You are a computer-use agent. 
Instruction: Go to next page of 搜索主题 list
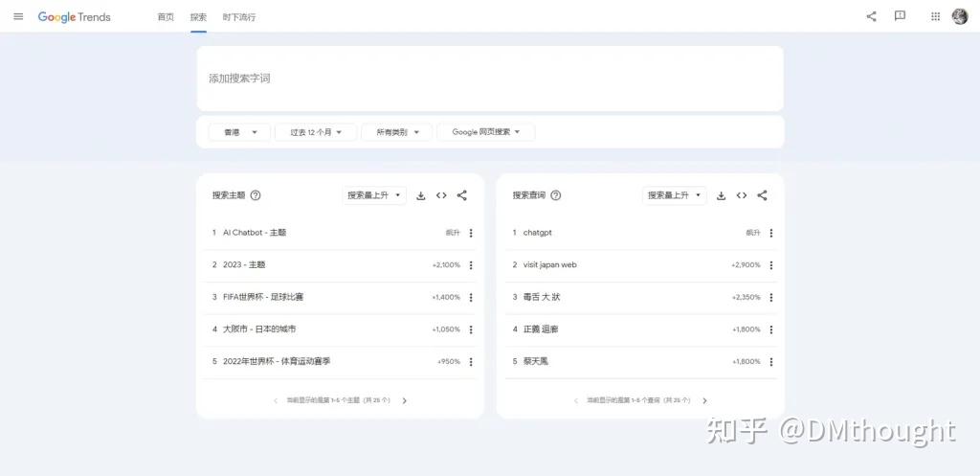coord(405,400)
